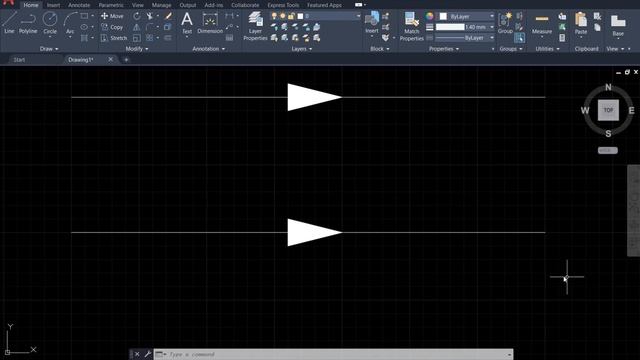Viewport: 640px width, 360px height.
Task: Open the WCS coordinate system dropdown
Action: (608, 150)
